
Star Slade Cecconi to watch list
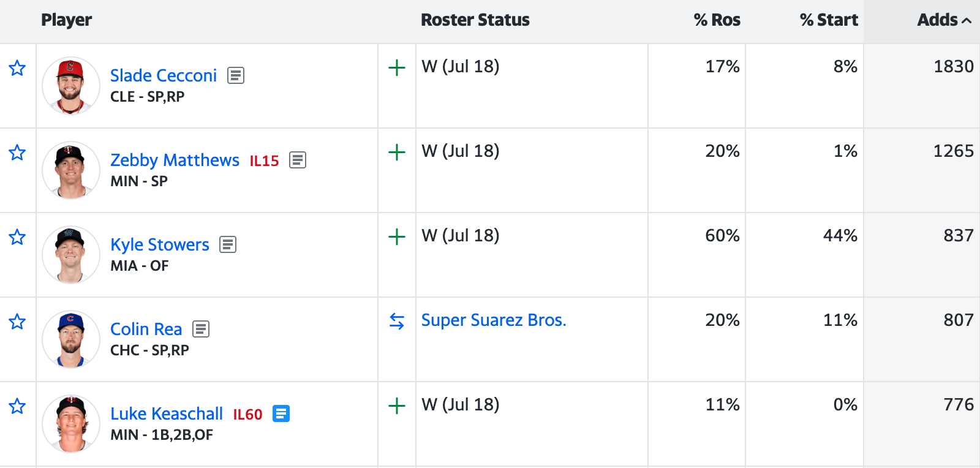[x=17, y=68]
